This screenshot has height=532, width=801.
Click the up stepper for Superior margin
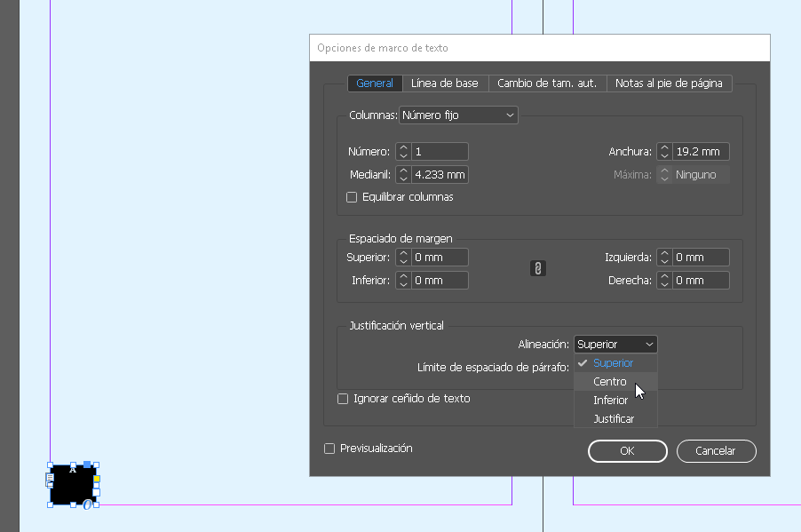(404, 253)
